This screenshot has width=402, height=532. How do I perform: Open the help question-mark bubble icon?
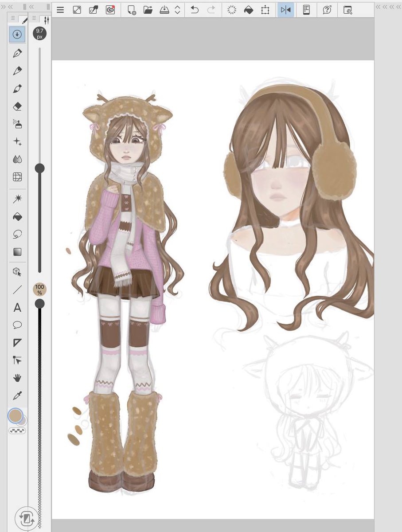327,10
